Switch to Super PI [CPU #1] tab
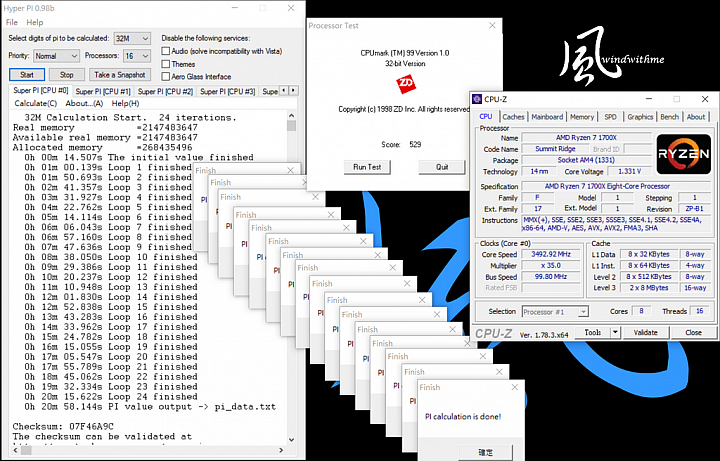 (103, 91)
